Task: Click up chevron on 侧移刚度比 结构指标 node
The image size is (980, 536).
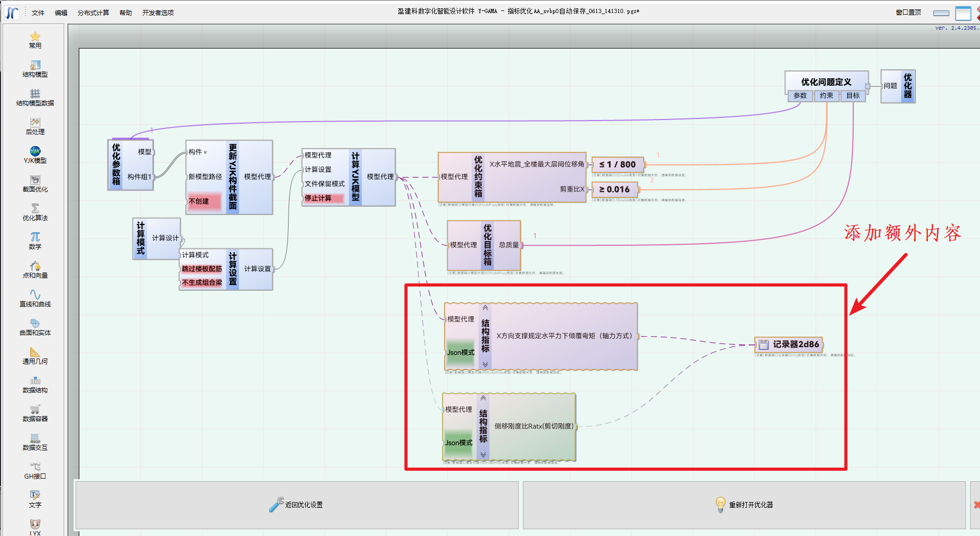Action: [x=483, y=398]
